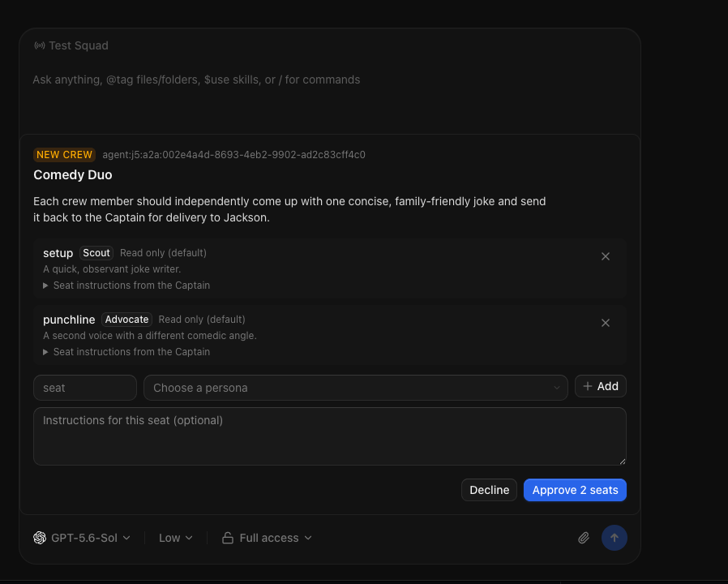
Task: Click the Scout persona badge
Action: coord(96,253)
